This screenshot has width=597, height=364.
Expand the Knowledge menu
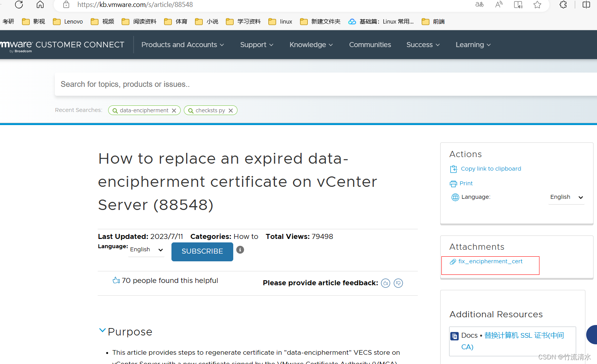point(311,45)
